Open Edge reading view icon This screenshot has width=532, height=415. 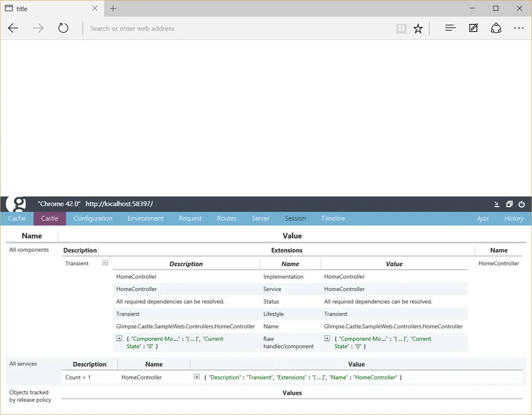pyautogui.click(x=401, y=28)
